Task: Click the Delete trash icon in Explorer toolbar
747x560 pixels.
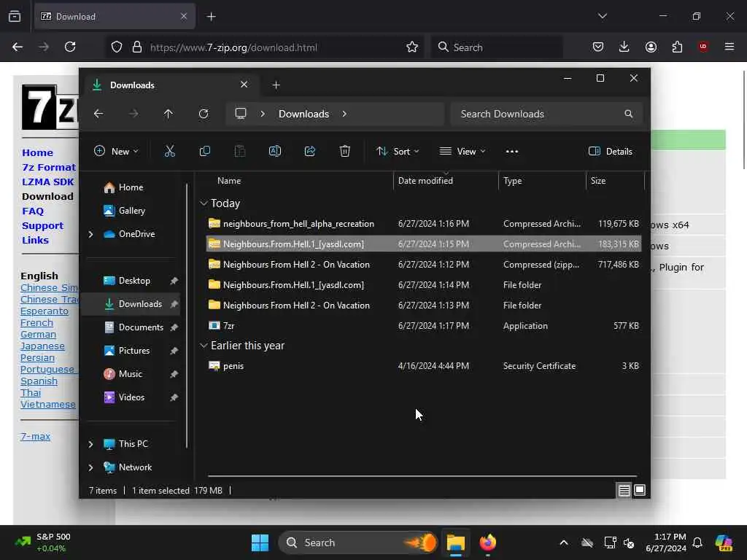Action: pyautogui.click(x=345, y=152)
